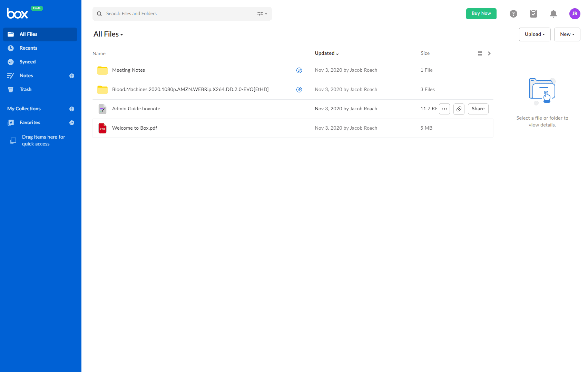The width and height of the screenshot is (588, 372).
Task: Open search filter options dropdown
Action: click(262, 14)
